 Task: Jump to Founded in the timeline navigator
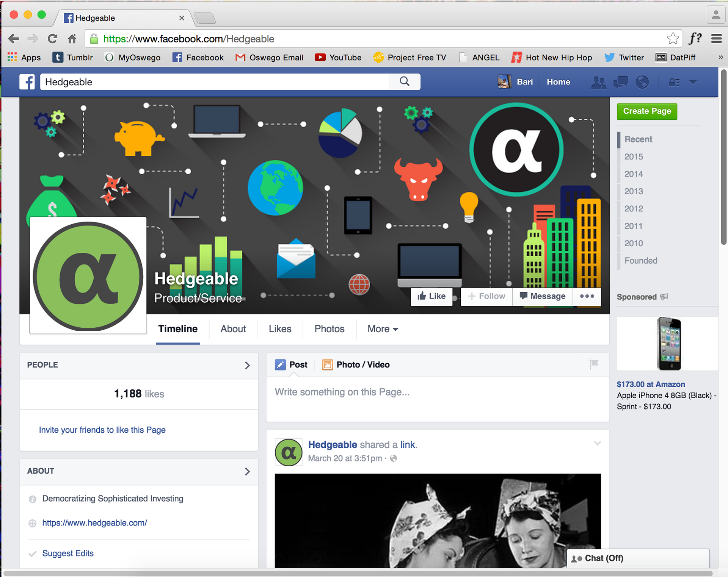tap(641, 261)
